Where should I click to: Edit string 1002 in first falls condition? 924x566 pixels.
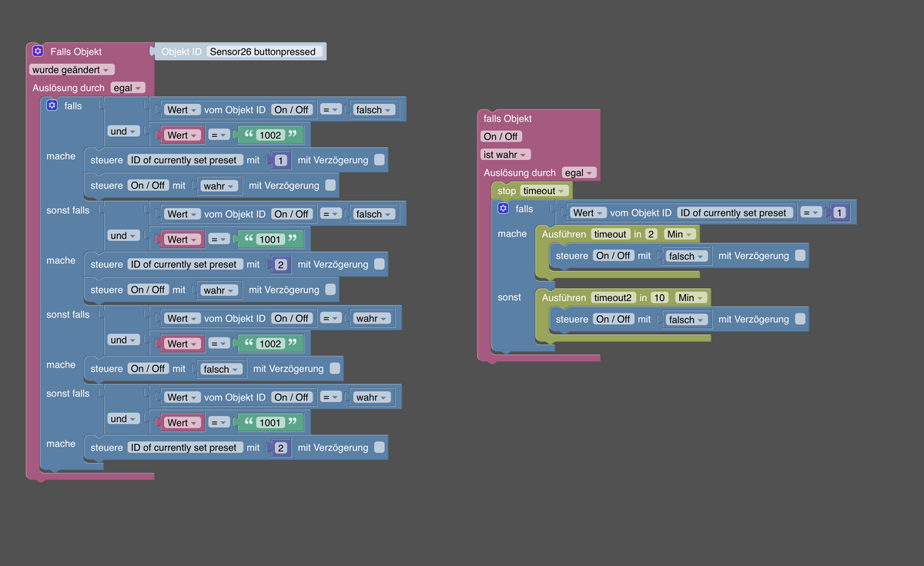pyautogui.click(x=270, y=135)
